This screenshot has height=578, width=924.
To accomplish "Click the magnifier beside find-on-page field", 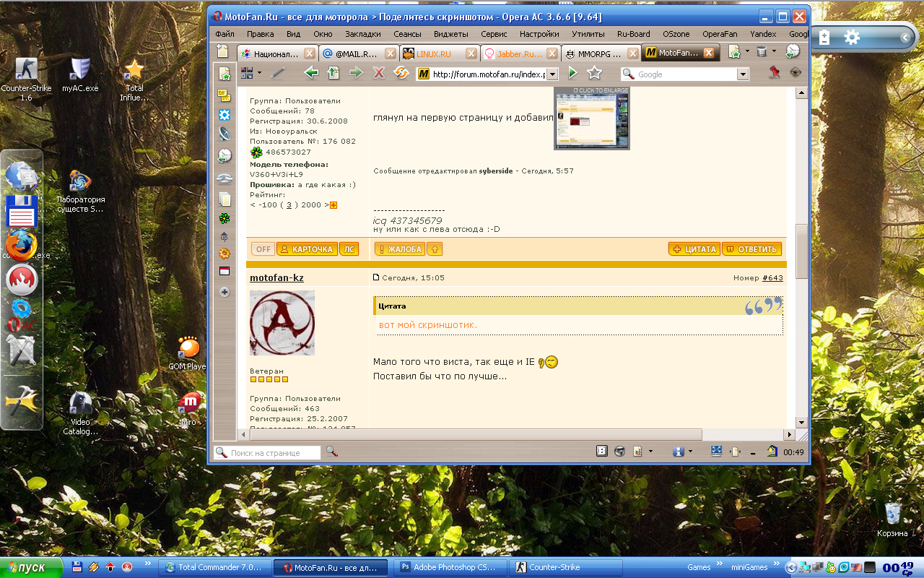I will click(x=332, y=452).
